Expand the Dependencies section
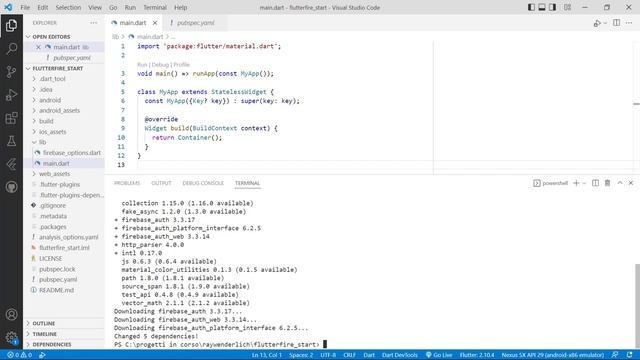 point(64,344)
